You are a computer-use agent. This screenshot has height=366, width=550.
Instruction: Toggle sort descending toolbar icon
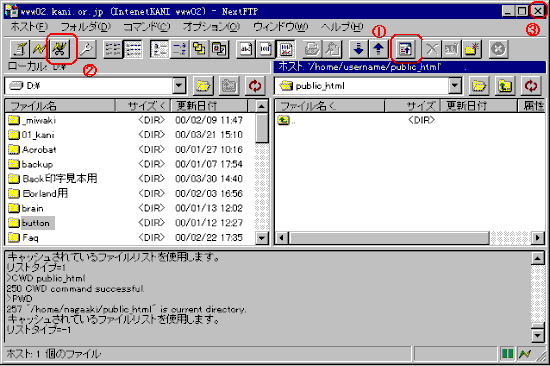pyautogui.click(x=179, y=49)
